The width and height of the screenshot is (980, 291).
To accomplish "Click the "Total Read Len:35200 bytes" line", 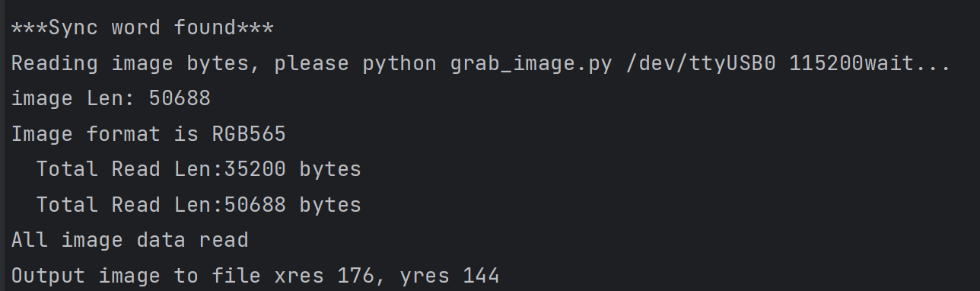I will [199, 169].
